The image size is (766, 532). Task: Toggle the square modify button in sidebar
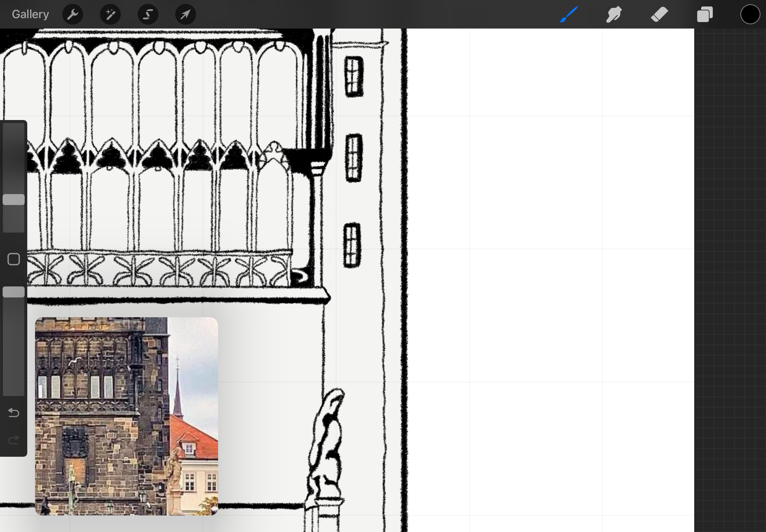point(14,259)
